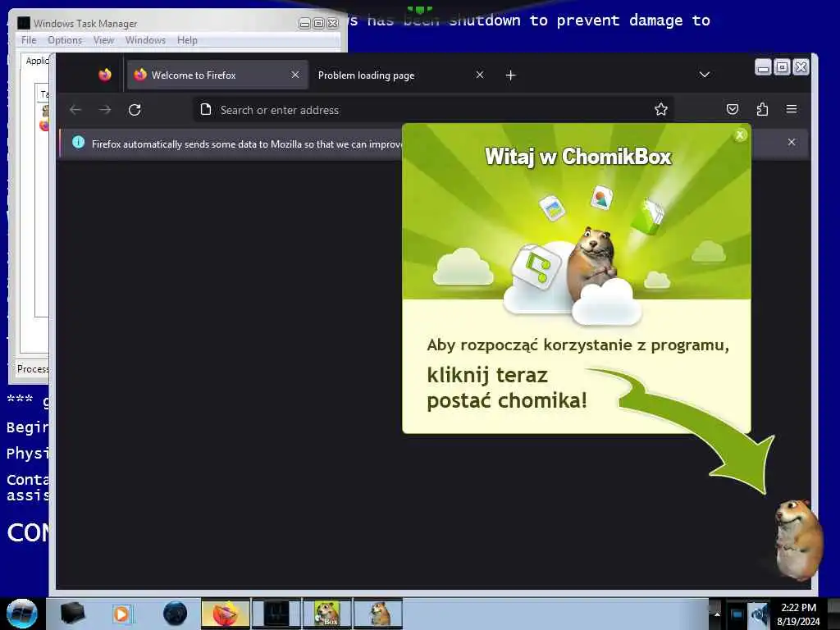Open the Windows Start orb
Image resolution: width=840 pixels, height=630 pixels.
point(21,614)
